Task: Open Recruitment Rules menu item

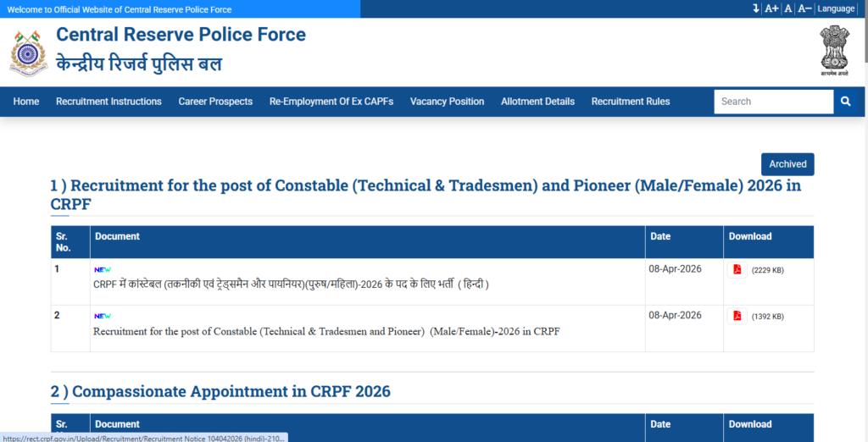Action: point(631,102)
